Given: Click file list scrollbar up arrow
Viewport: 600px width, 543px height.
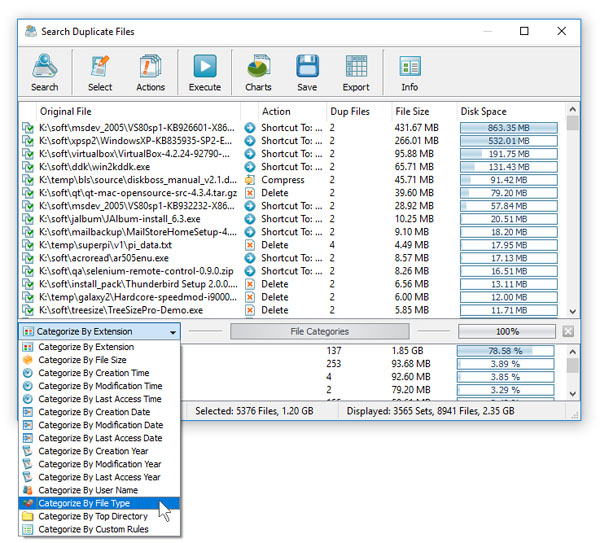Looking at the screenshot, I should 572,109.
